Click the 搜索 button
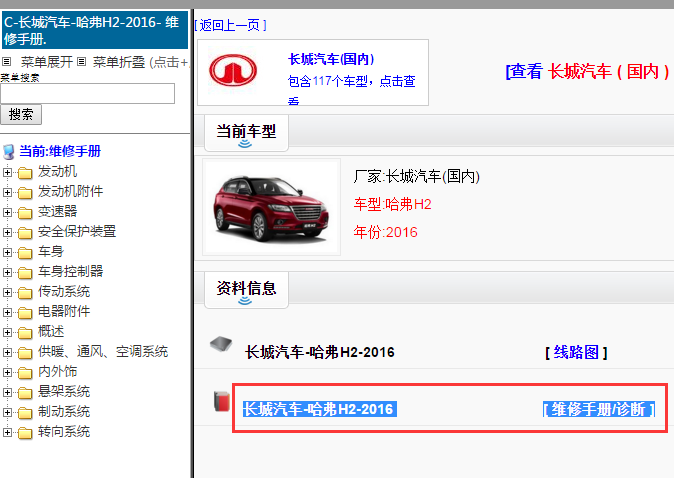 pyautogui.click(x=21, y=114)
